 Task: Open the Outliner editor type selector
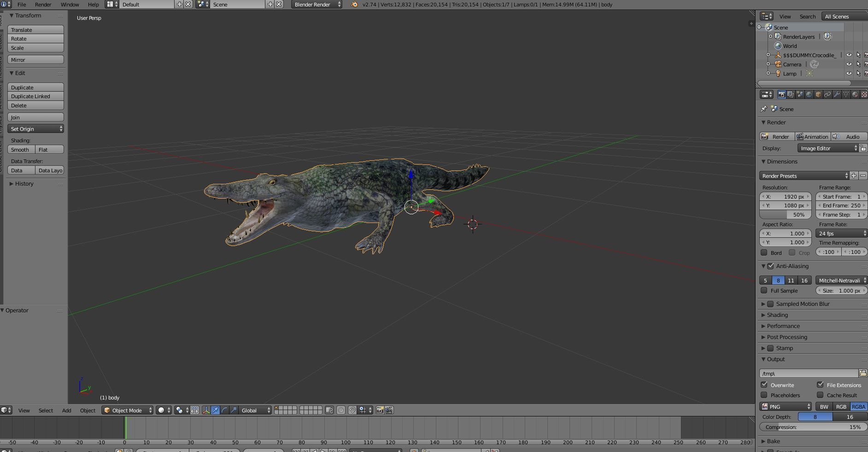click(x=766, y=16)
